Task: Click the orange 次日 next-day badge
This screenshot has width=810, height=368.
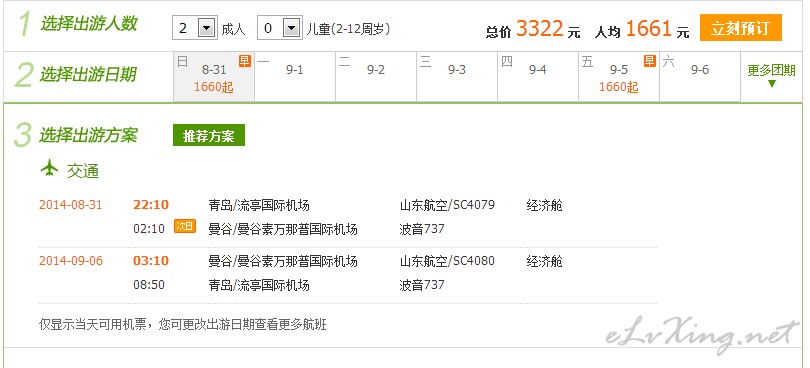Action: click(185, 226)
